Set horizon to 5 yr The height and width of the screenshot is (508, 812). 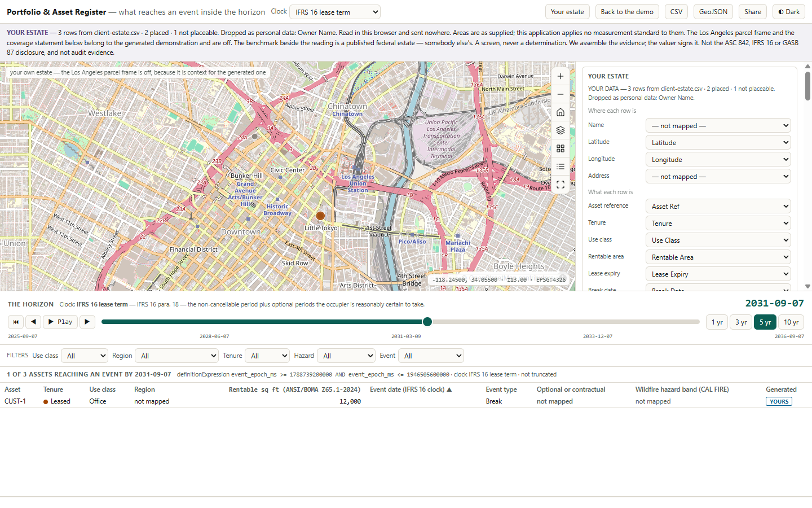click(765, 322)
